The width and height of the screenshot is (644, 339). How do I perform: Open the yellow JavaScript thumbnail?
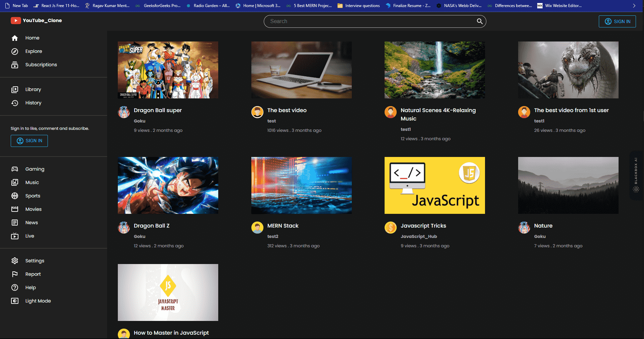click(x=435, y=185)
